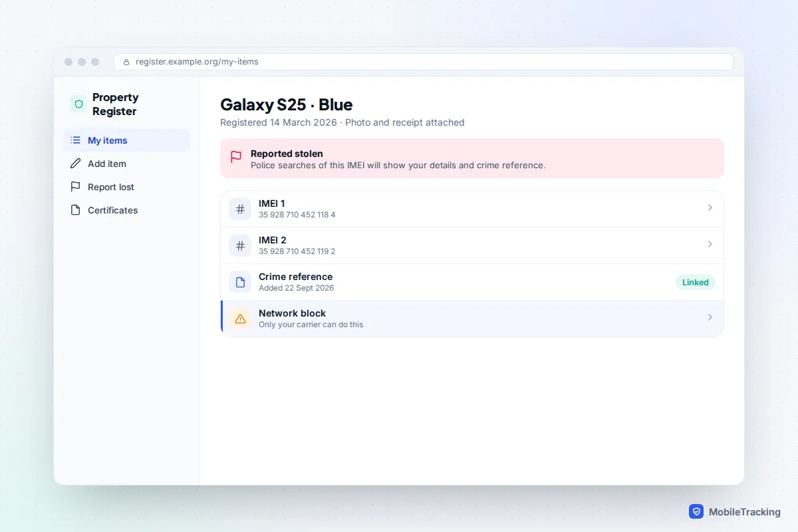Click the address bar showing register.example.org/my-items
Viewport: 798px width, 532px height.
pyautogui.click(x=424, y=62)
